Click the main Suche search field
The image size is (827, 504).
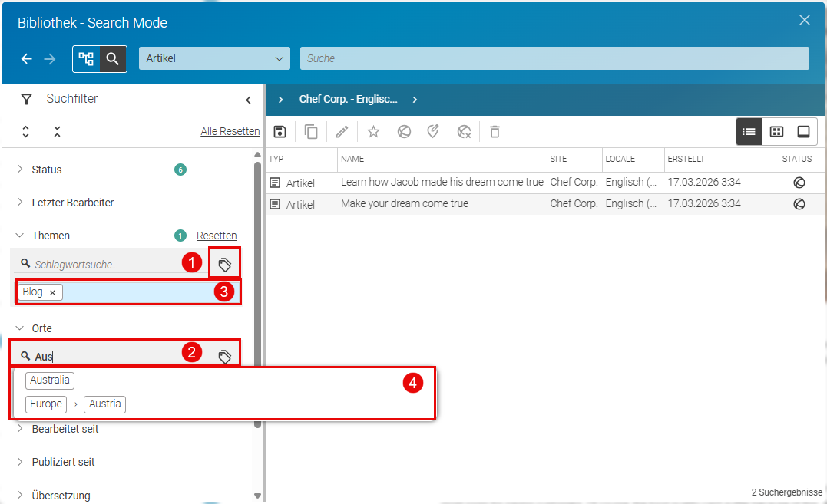coord(554,58)
